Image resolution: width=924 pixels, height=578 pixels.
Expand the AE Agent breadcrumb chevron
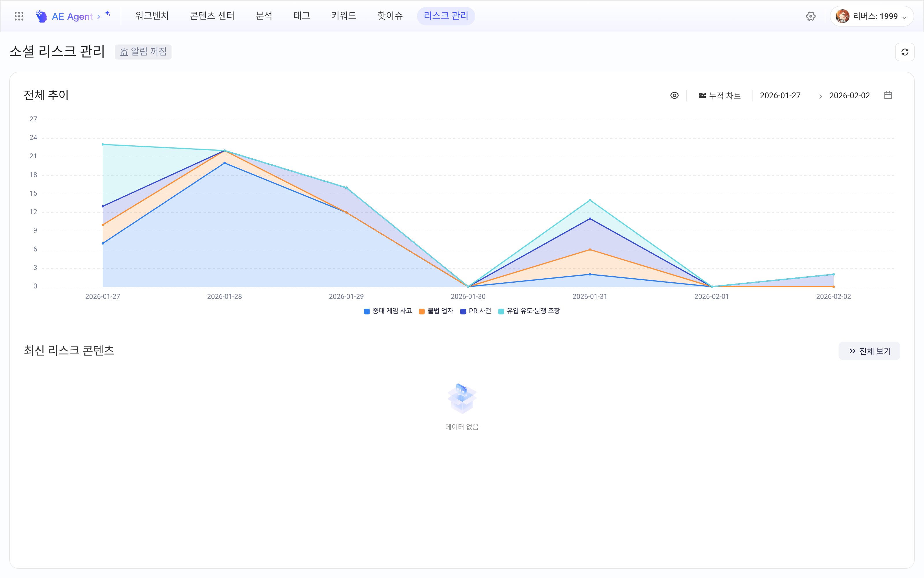(98, 16)
